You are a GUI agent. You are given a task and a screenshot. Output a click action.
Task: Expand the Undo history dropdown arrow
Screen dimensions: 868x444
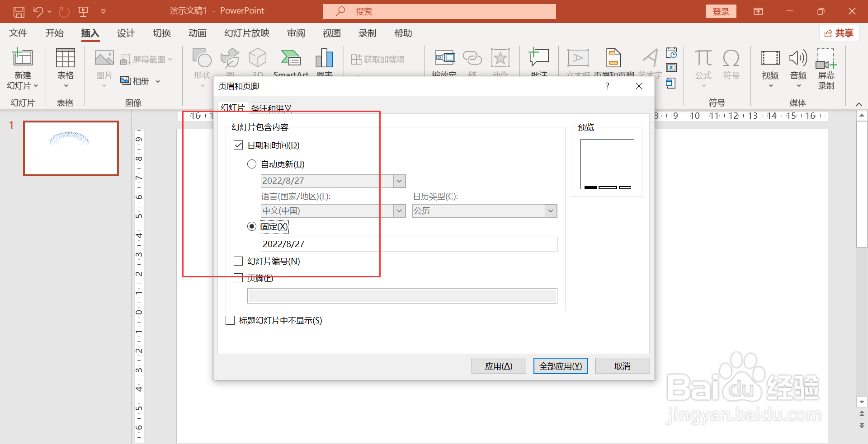[49, 12]
